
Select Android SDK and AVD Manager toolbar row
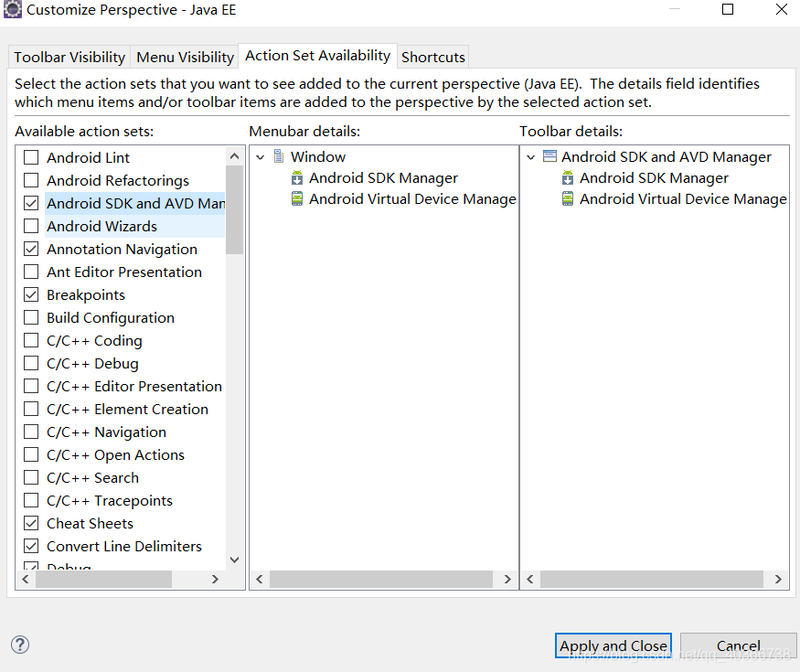tap(666, 156)
